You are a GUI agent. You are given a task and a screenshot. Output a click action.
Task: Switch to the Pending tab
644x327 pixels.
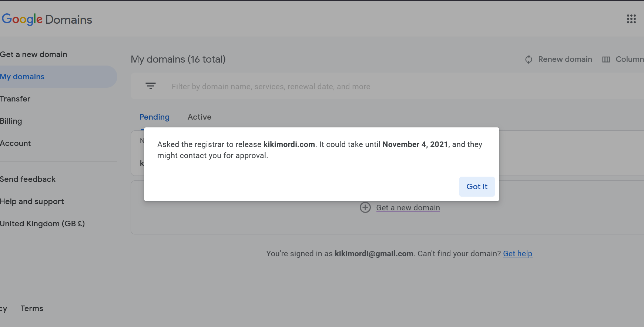coord(154,117)
